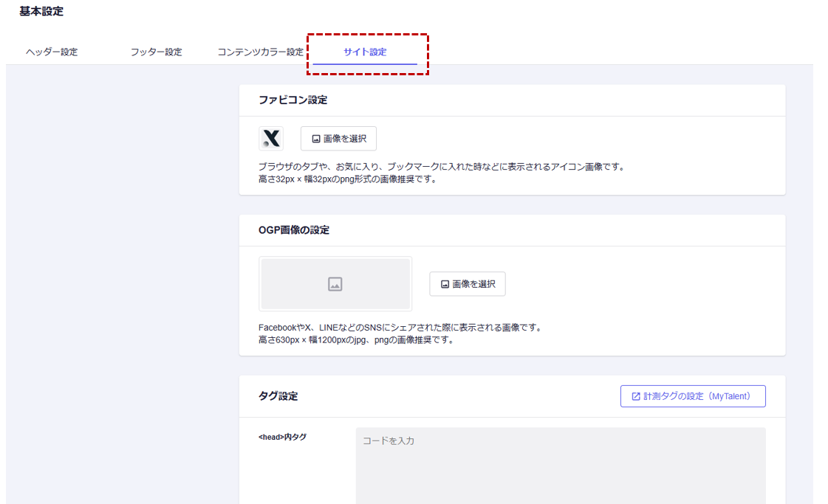Click the ファビコン設定 section heading

292,100
